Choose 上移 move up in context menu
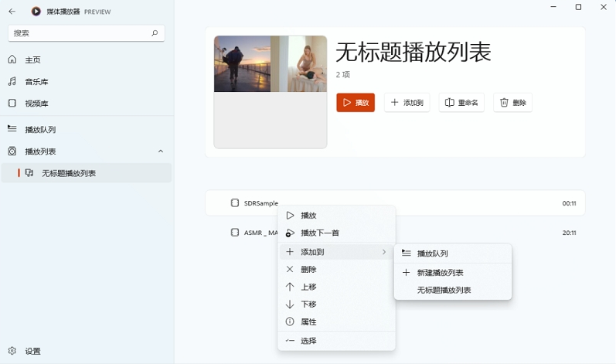The width and height of the screenshot is (616, 364). [336, 287]
